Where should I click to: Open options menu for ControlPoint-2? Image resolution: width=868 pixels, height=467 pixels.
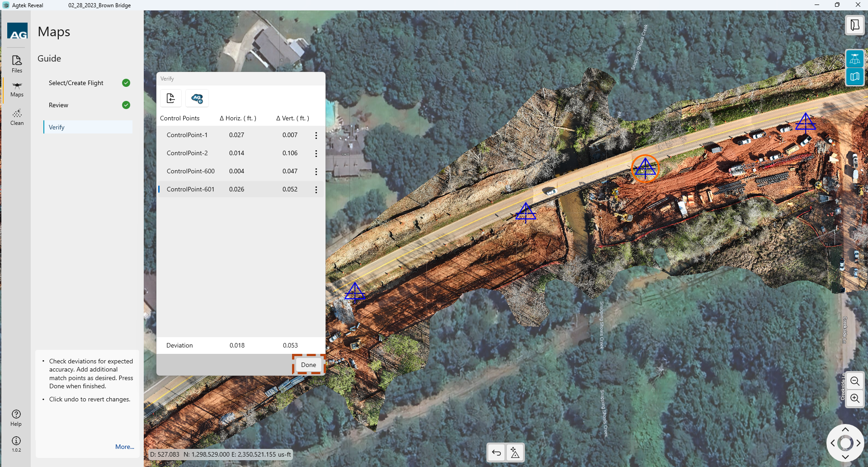(x=316, y=153)
